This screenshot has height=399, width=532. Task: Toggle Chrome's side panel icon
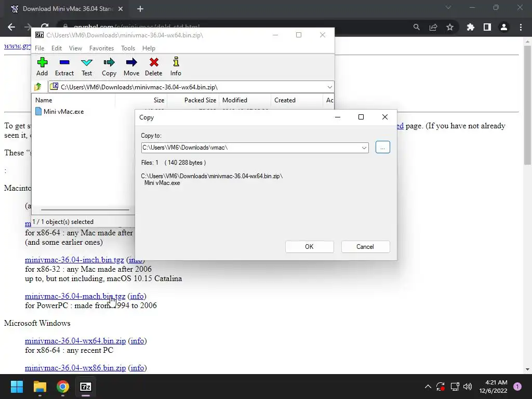point(487,27)
